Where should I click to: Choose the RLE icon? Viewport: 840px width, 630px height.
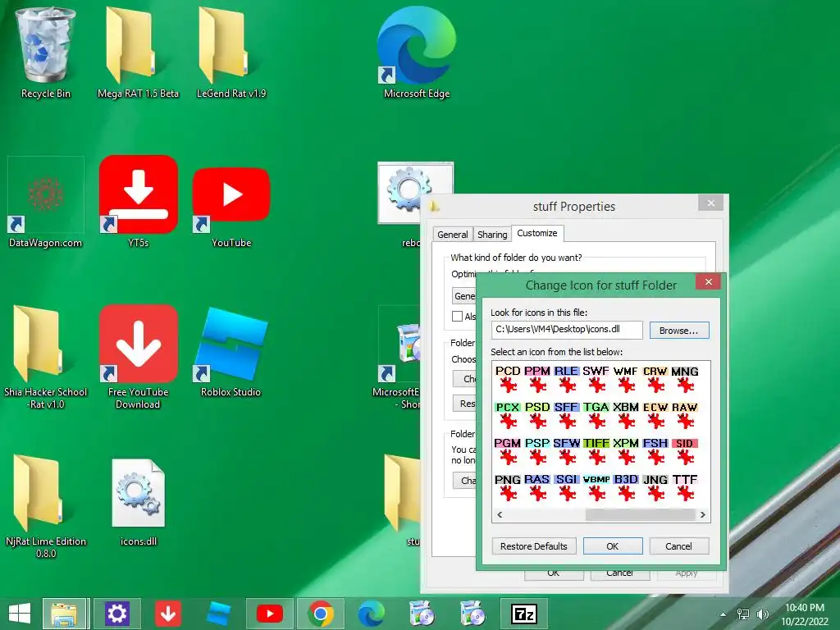566,379
